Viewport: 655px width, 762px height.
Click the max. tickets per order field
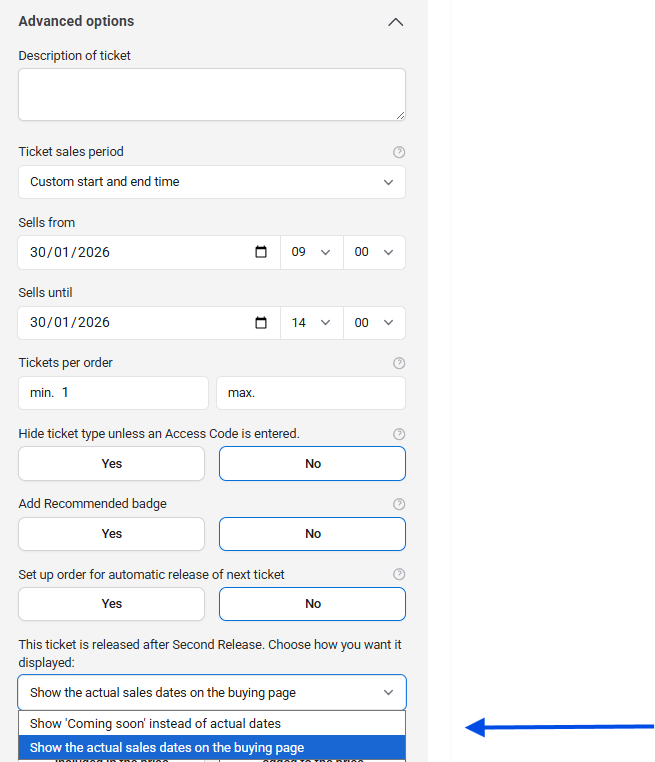point(311,393)
